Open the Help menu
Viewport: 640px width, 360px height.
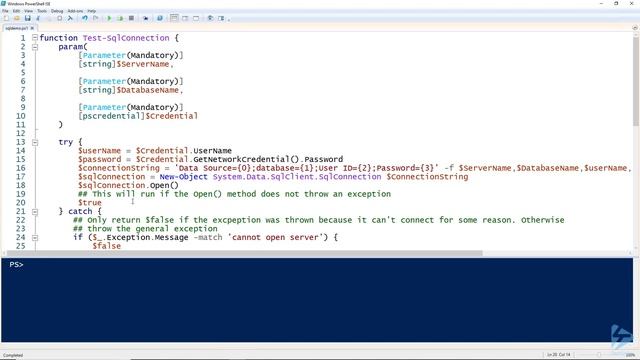coord(92,11)
